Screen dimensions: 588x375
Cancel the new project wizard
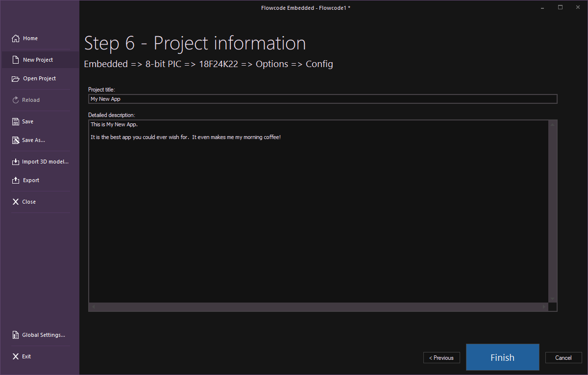point(563,358)
